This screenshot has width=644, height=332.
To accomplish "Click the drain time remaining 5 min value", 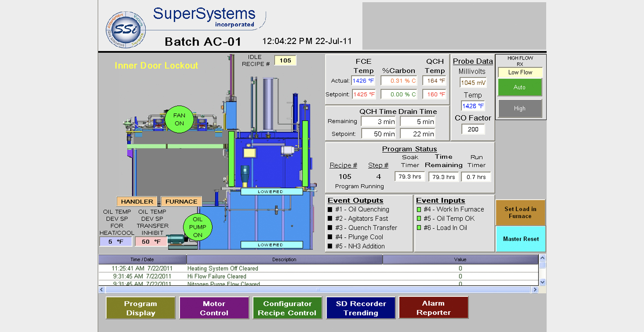I will pyautogui.click(x=418, y=122).
